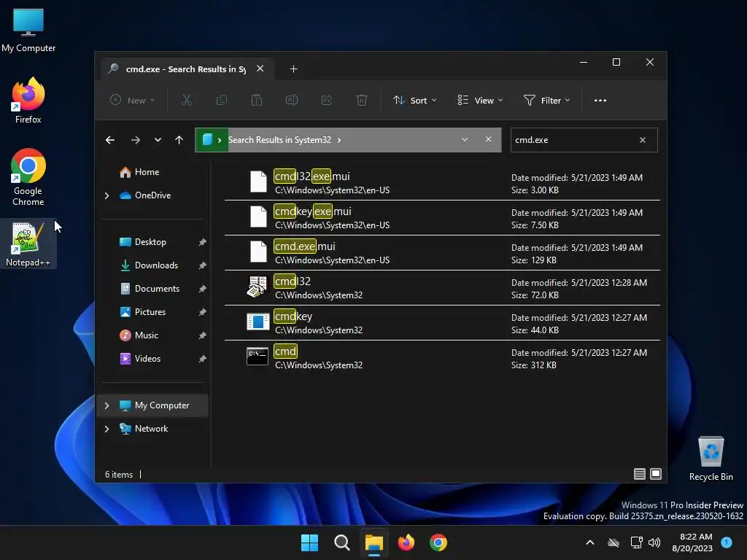Open the cmd application file icon
The image size is (747, 560).
(258, 357)
